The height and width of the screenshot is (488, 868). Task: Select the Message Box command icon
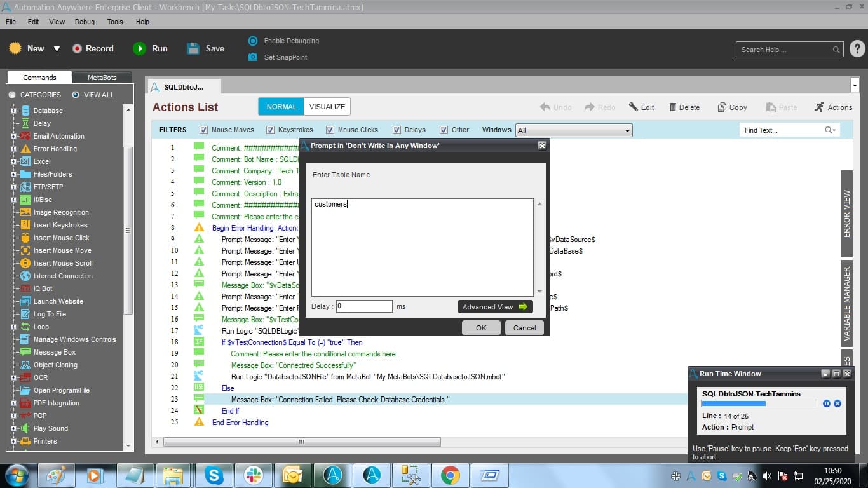tap(25, 352)
